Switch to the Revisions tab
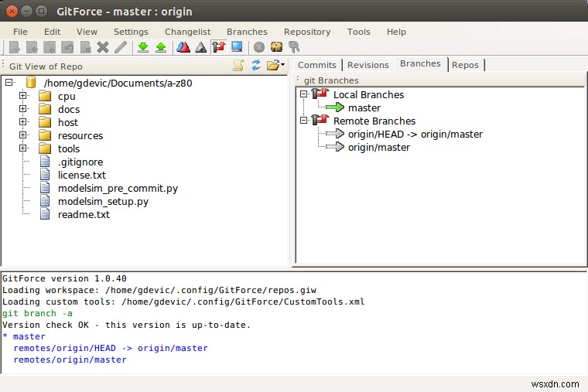Viewport: 588px width, 392px height. click(367, 65)
